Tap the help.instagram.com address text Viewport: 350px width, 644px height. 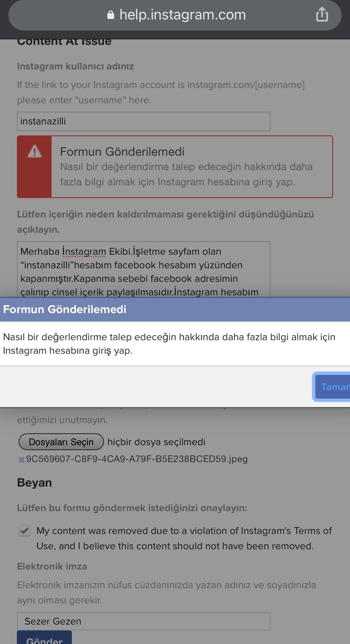point(183,15)
